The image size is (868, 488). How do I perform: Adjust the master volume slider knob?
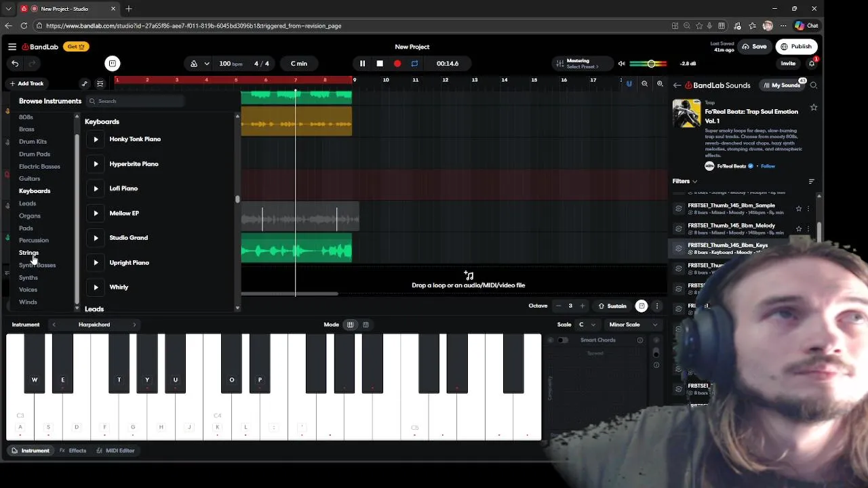651,64
